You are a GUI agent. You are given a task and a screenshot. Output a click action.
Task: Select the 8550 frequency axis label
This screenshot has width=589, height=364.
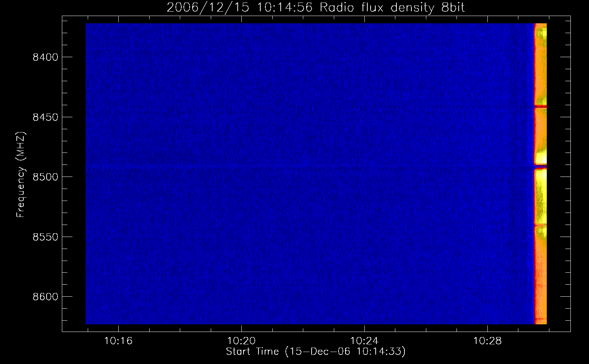coord(45,237)
